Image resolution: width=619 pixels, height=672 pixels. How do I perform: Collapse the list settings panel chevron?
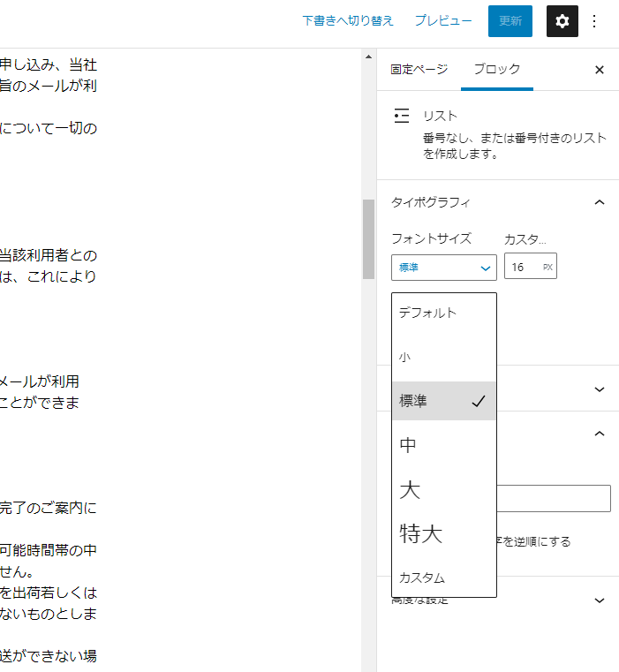point(600,434)
